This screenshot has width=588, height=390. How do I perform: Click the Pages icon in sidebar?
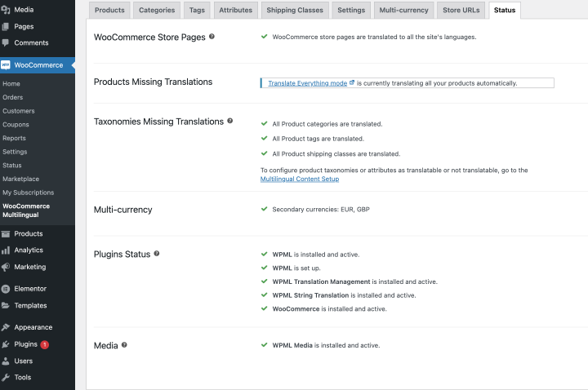pyautogui.click(x=5, y=27)
